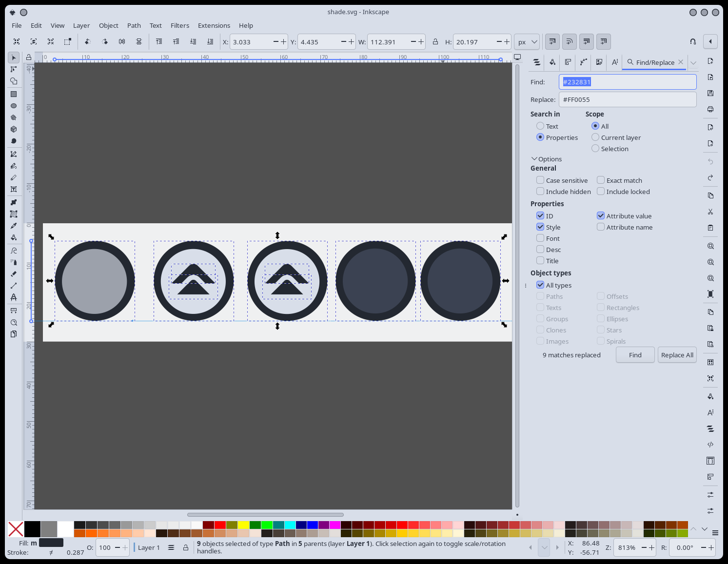728x564 pixels.
Task: Check the Exact match option
Action: coord(601,180)
